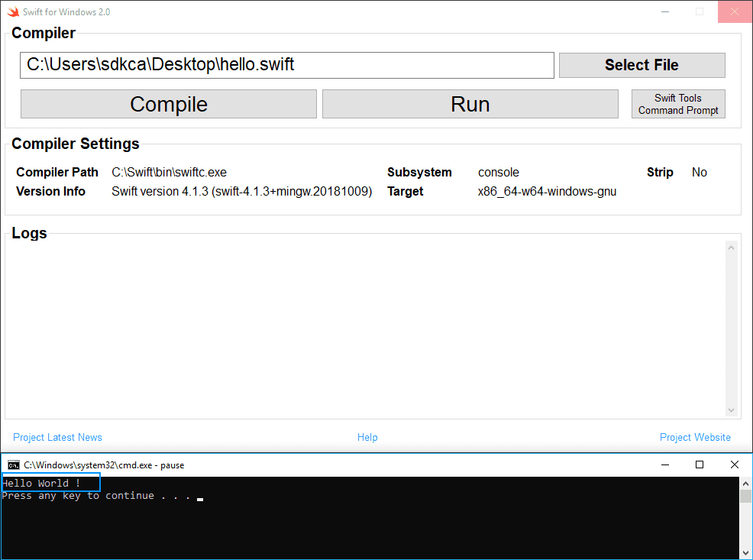The height and width of the screenshot is (560, 753).
Task: Click the Compiler Path label
Action: tap(57, 173)
